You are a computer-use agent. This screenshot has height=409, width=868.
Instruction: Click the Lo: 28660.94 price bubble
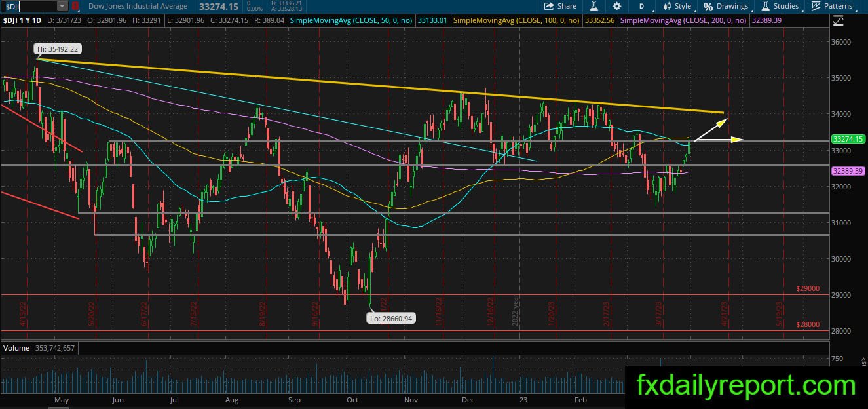pos(392,318)
